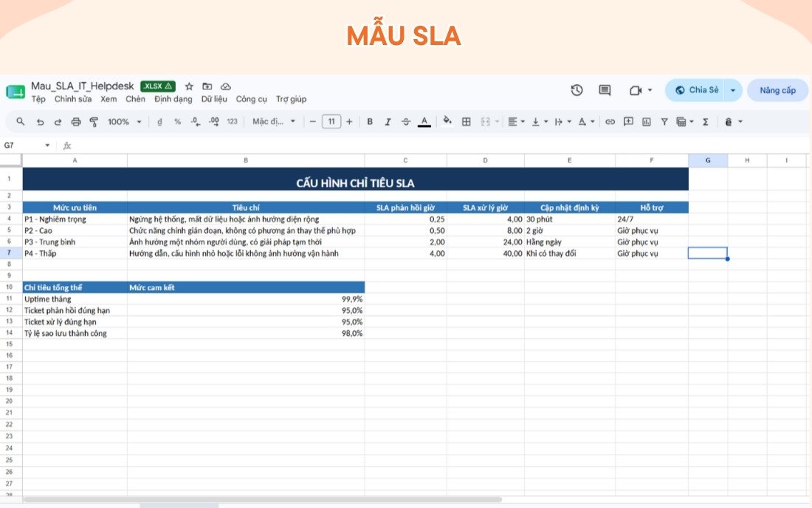This screenshot has width=812, height=508.
Task: Click the merge cells icon
Action: point(485,122)
